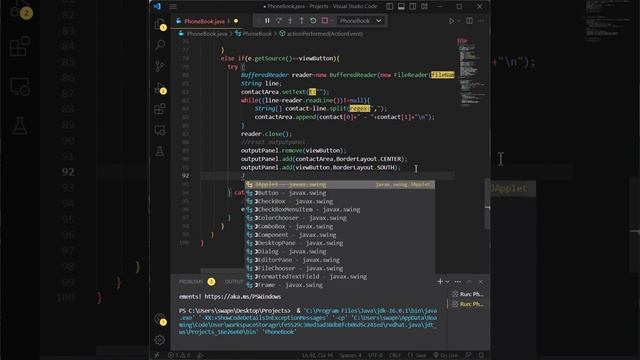Choose JCheckBoxMenuItem suggestion
The height and width of the screenshot is (360, 640).
pos(340,210)
